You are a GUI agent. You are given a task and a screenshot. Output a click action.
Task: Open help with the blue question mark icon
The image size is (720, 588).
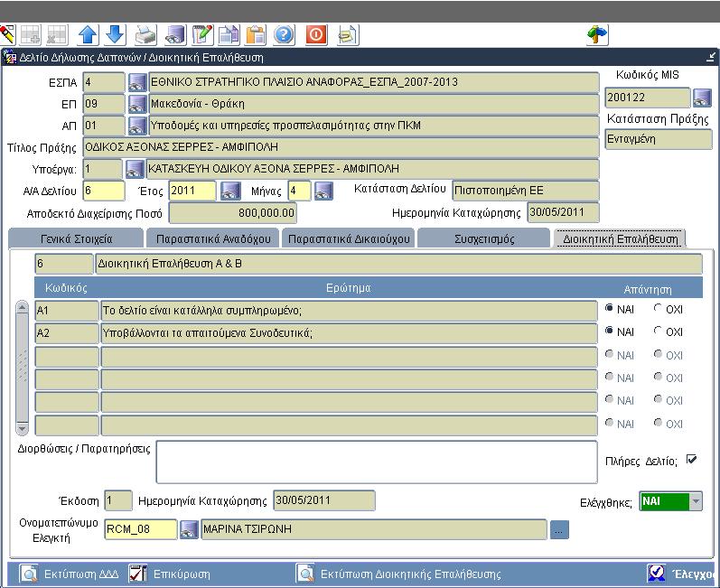click(284, 35)
